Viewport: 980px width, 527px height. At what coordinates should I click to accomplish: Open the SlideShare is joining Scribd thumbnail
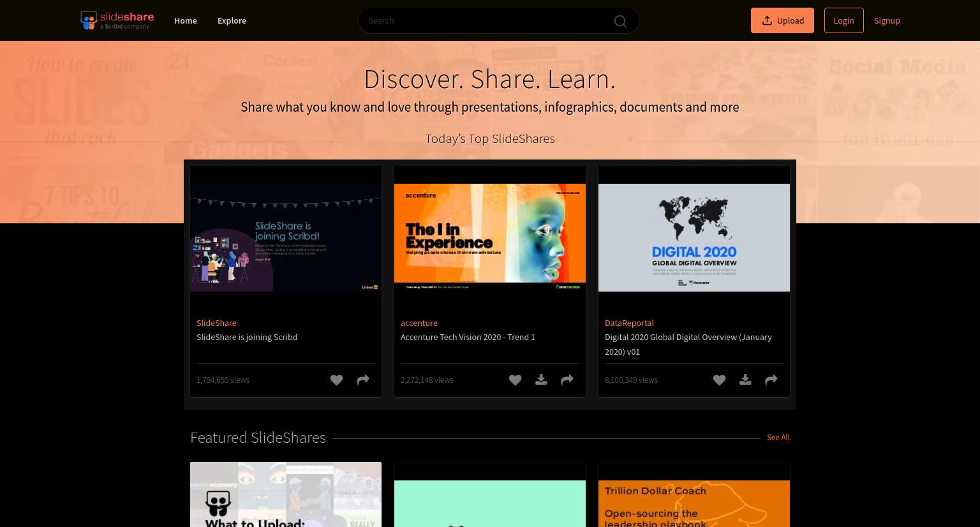[286, 238]
